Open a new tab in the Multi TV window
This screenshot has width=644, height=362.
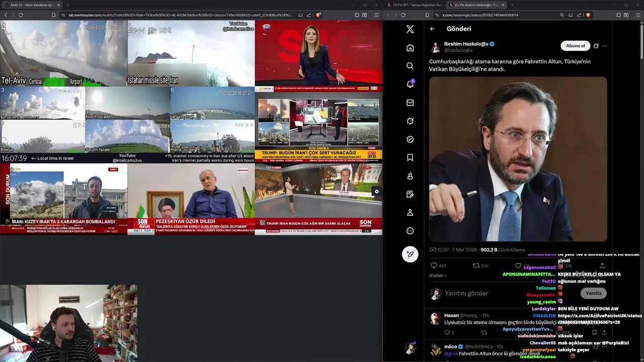pyautogui.click(x=67, y=5)
